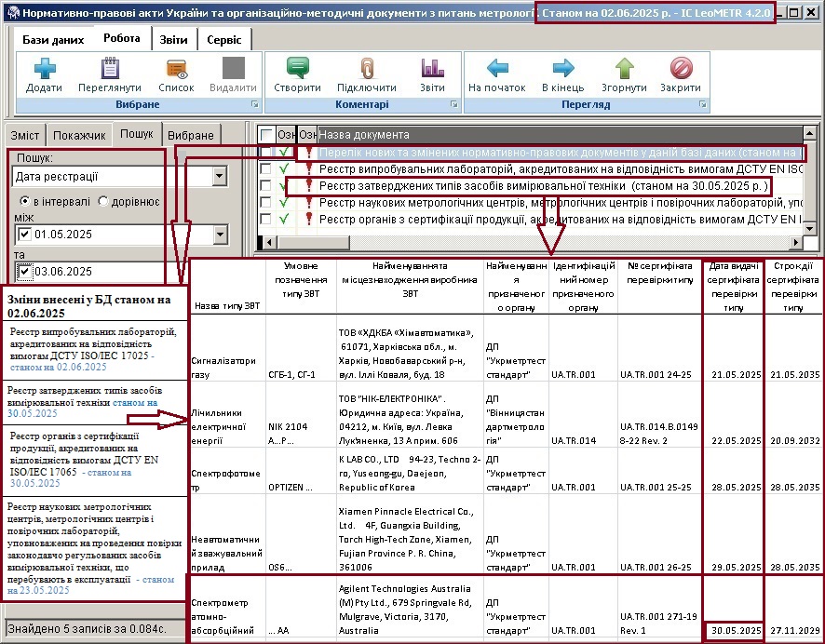
Task: Go to start with the На початок arrow
Action: coord(497,69)
